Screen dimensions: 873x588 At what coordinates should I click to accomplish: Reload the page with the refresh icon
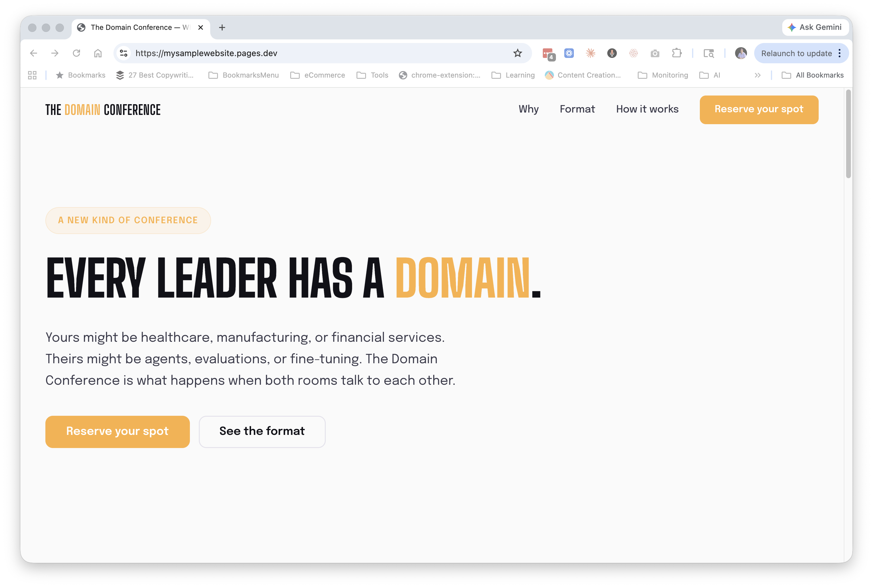(x=76, y=53)
